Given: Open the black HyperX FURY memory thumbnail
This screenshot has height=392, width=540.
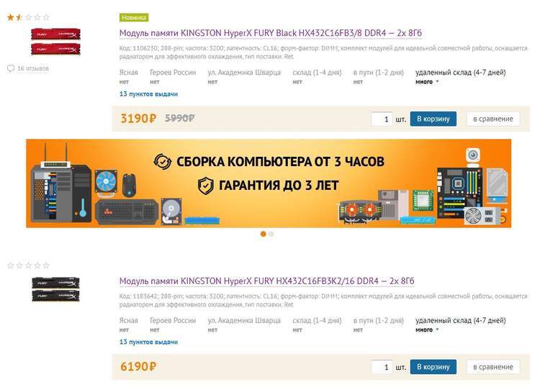Looking at the screenshot, I should pos(55,289).
